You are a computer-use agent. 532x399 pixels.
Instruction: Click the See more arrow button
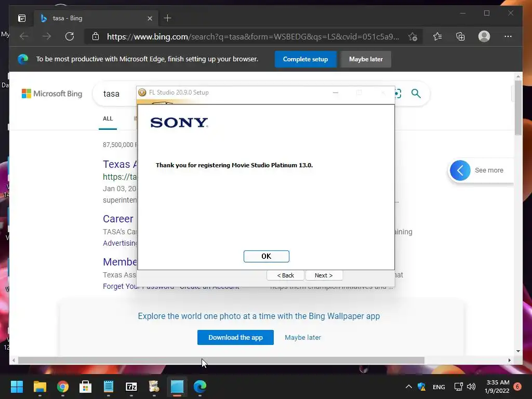[x=460, y=170]
